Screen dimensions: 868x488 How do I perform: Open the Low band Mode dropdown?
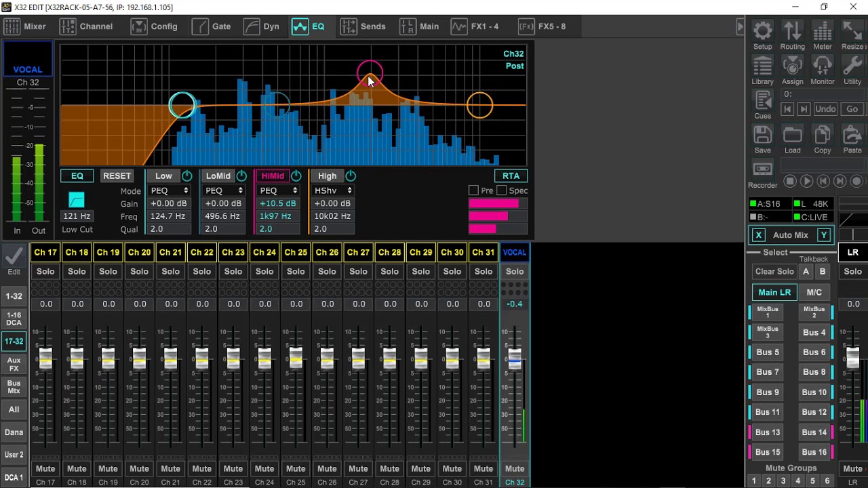point(169,190)
